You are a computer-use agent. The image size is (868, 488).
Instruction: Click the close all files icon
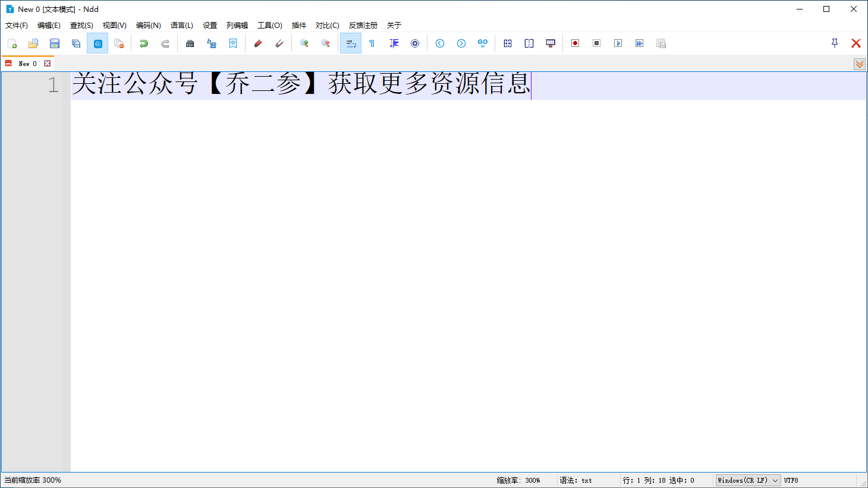pyautogui.click(x=119, y=43)
